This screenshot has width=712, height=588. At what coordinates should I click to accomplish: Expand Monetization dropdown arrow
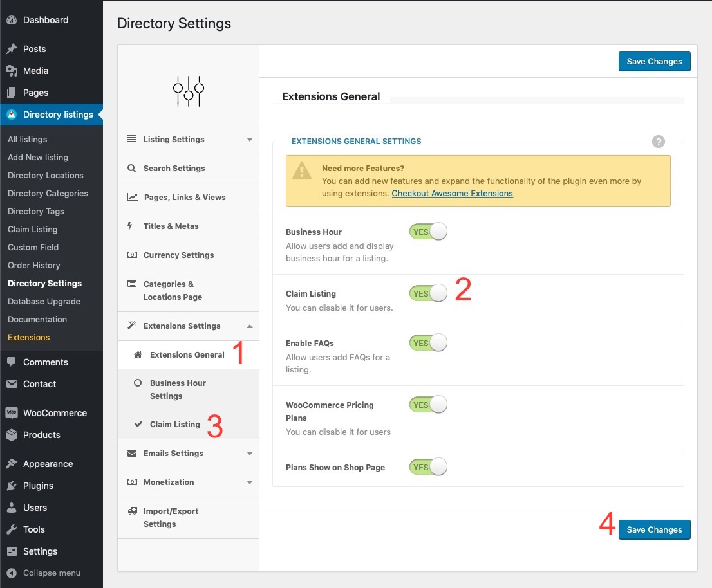tap(250, 482)
